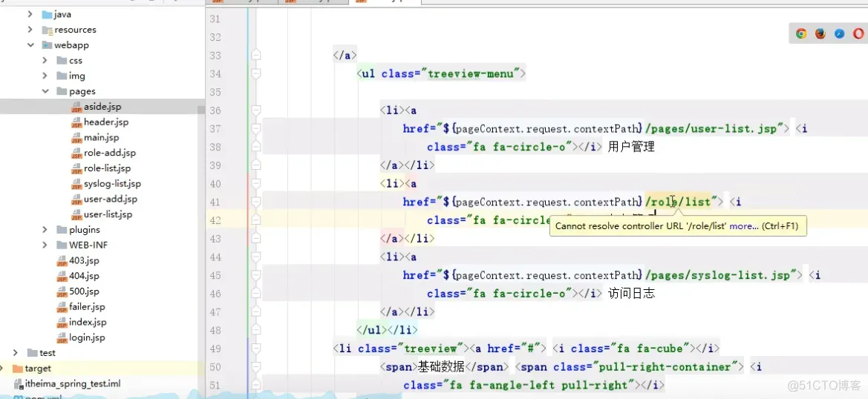868x399 pixels.
Task: Toggle code fold marker on line 49
Action: (255, 348)
